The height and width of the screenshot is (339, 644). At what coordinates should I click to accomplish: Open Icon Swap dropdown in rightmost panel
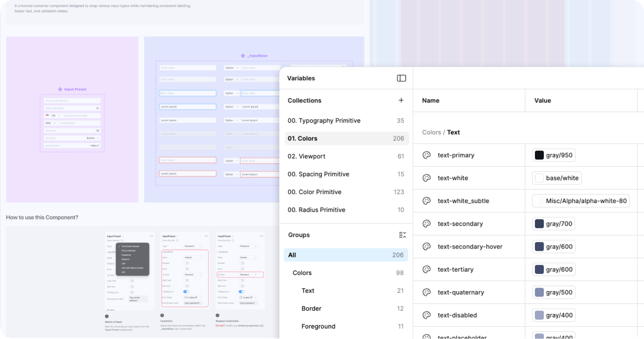click(x=248, y=298)
